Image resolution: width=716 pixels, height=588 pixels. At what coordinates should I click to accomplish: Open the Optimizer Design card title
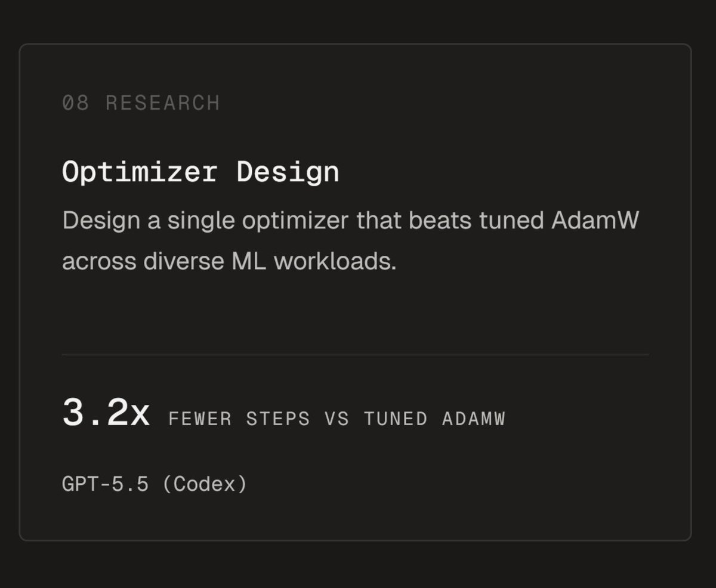tap(200, 172)
